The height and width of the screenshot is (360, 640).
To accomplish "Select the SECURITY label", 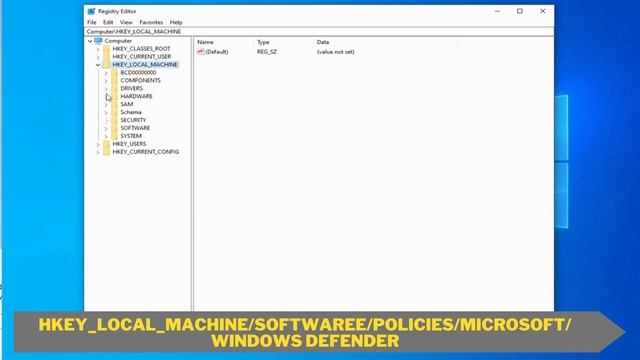I will click(x=133, y=120).
